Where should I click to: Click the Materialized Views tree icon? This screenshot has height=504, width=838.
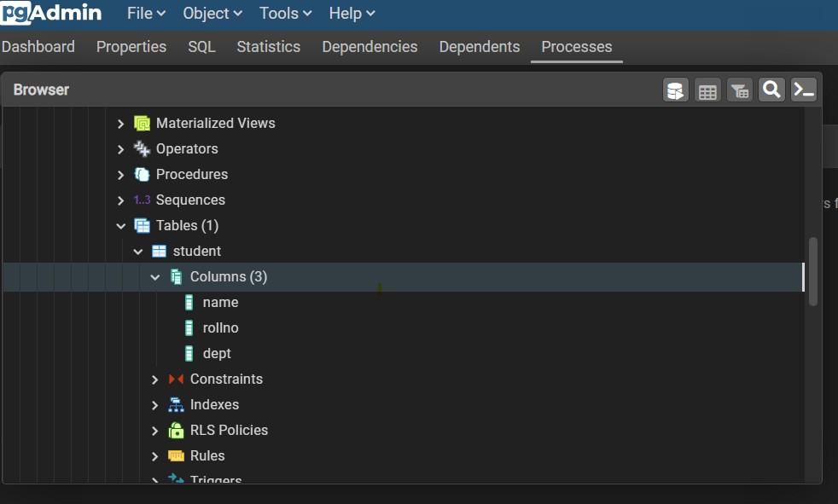(x=142, y=123)
